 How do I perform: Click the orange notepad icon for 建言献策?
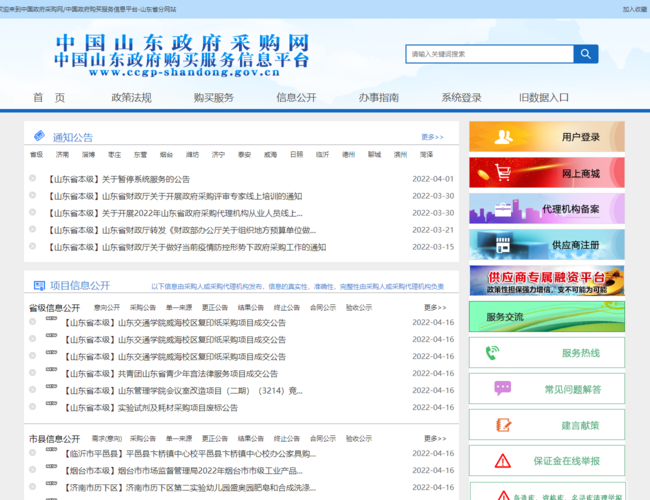tap(503, 425)
